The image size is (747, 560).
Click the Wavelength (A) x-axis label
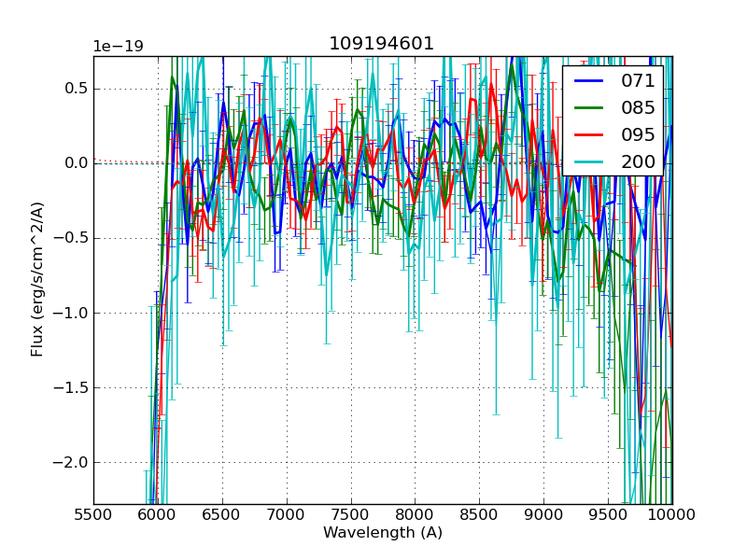pos(383,533)
